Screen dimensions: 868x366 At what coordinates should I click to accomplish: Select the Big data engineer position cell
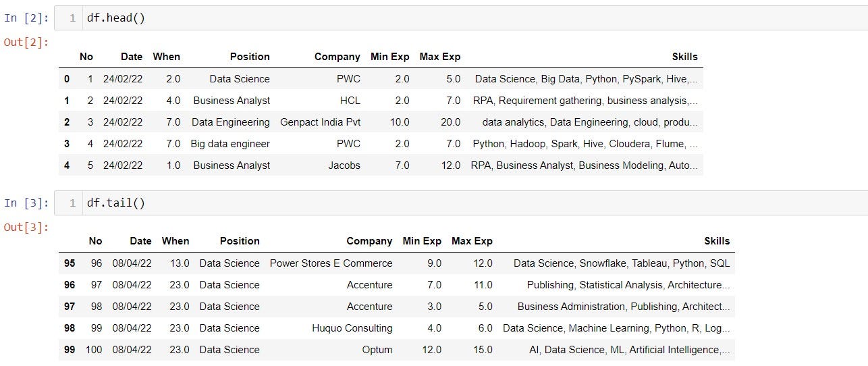[x=230, y=144]
